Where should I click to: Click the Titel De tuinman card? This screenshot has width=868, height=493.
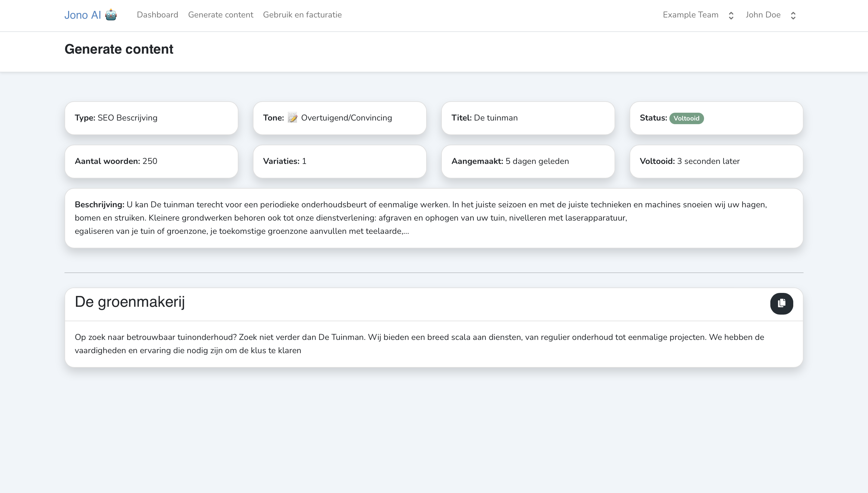click(527, 118)
